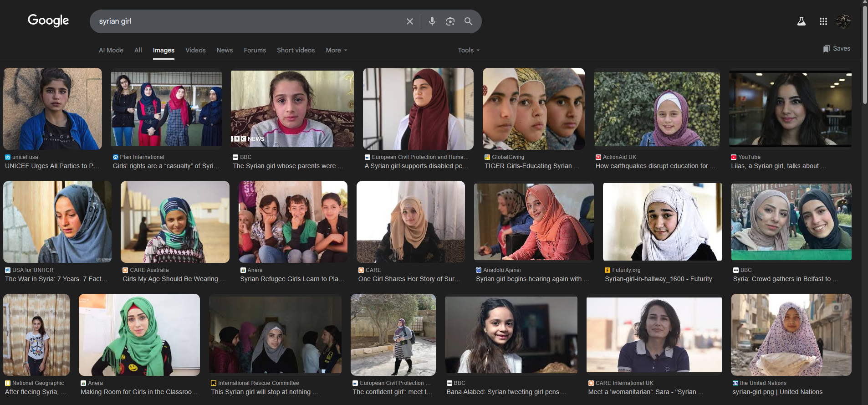Click into the search input field
Screen dimensions: 868x405
click(x=246, y=21)
